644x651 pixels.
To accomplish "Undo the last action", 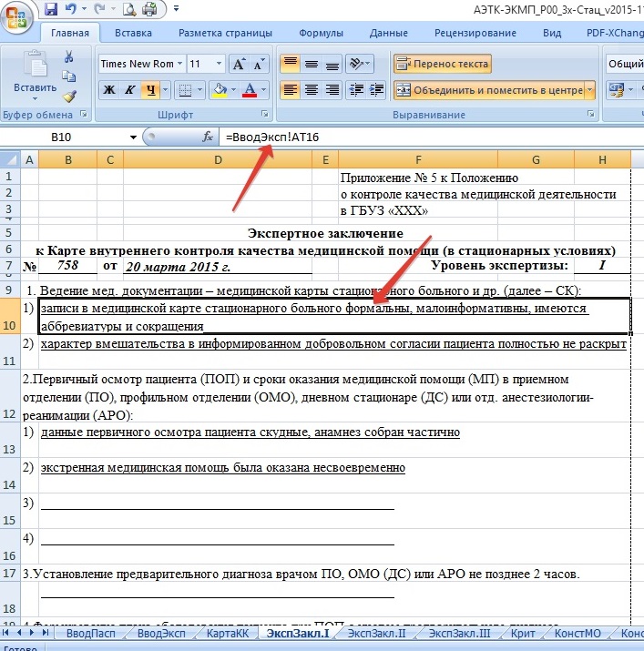I will 71,9.
